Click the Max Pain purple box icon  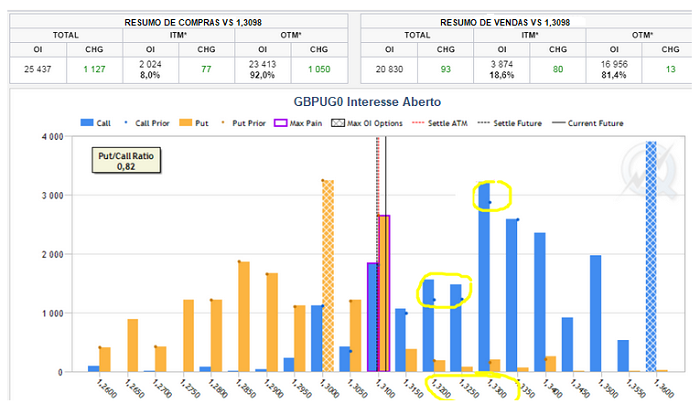click(274, 123)
